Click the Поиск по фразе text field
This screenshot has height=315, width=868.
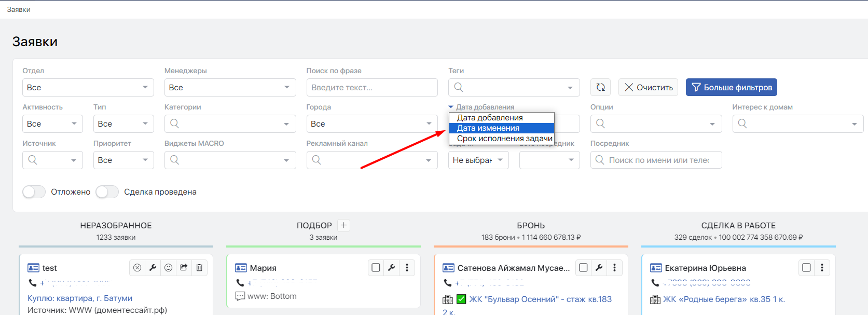371,87
